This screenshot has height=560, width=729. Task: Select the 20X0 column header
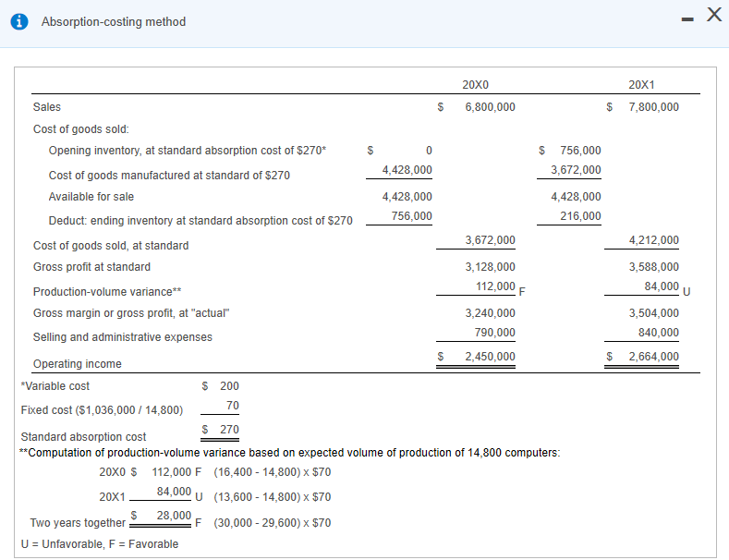475,85
